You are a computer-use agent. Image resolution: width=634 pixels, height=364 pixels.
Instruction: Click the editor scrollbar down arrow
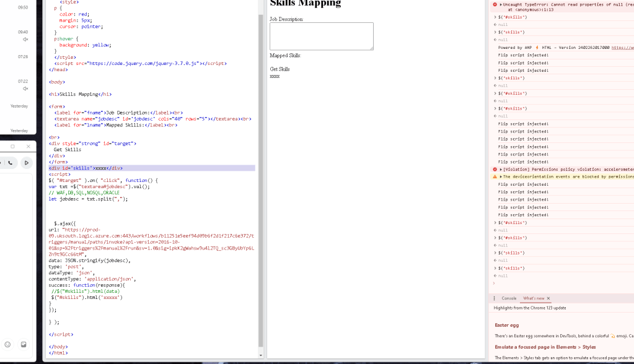click(261, 355)
